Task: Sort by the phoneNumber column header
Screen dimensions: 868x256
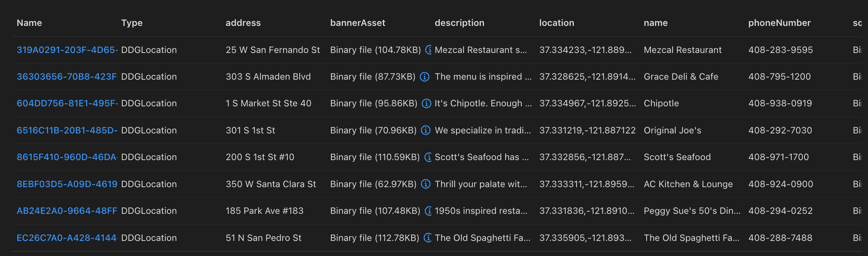Action: pos(779,23)
